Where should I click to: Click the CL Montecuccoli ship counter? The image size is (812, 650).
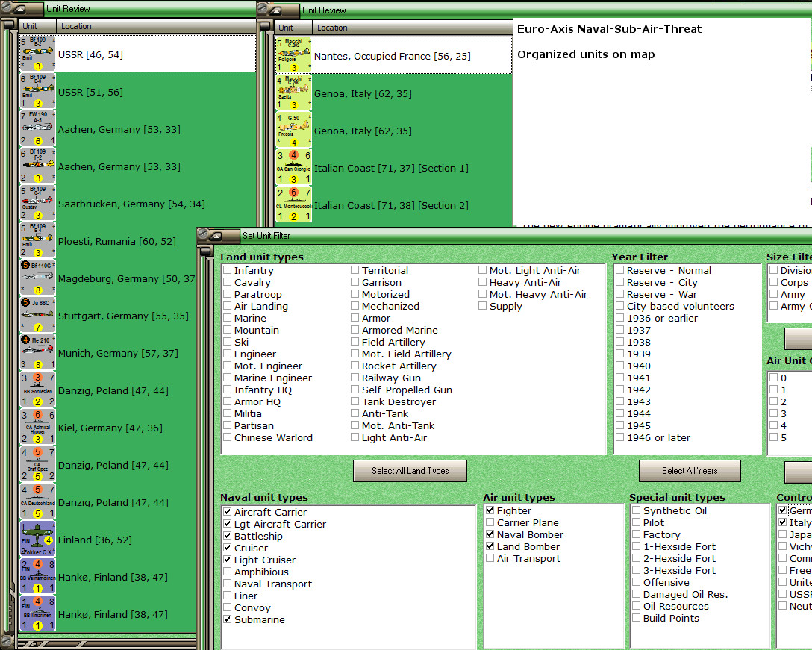click(x=293, y=204)
